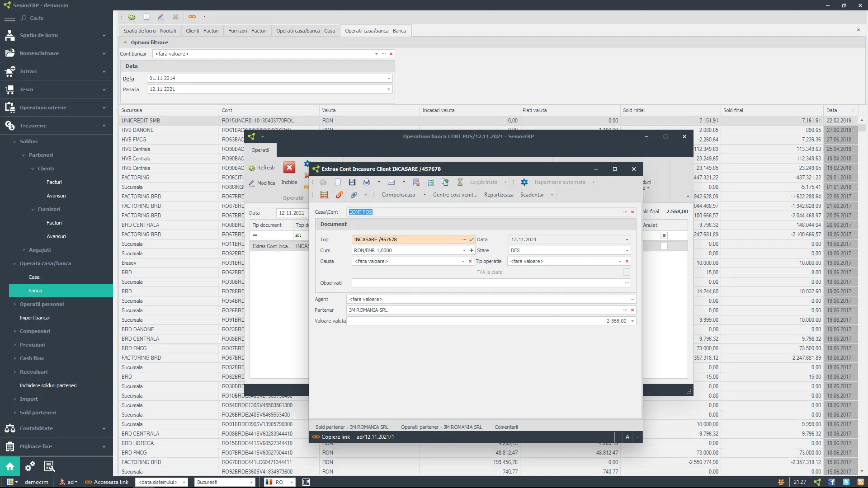Expand Curs RON/BNR dropdown selector

pos(464,250)
